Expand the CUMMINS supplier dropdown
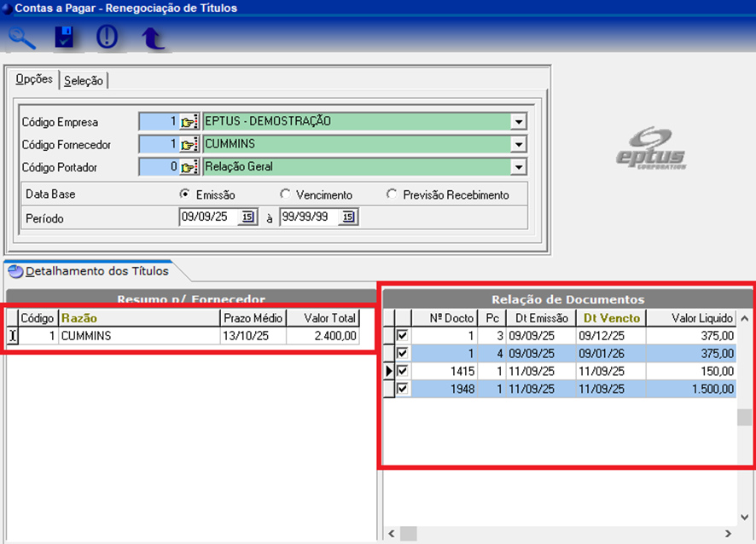 tap(518, 144)
